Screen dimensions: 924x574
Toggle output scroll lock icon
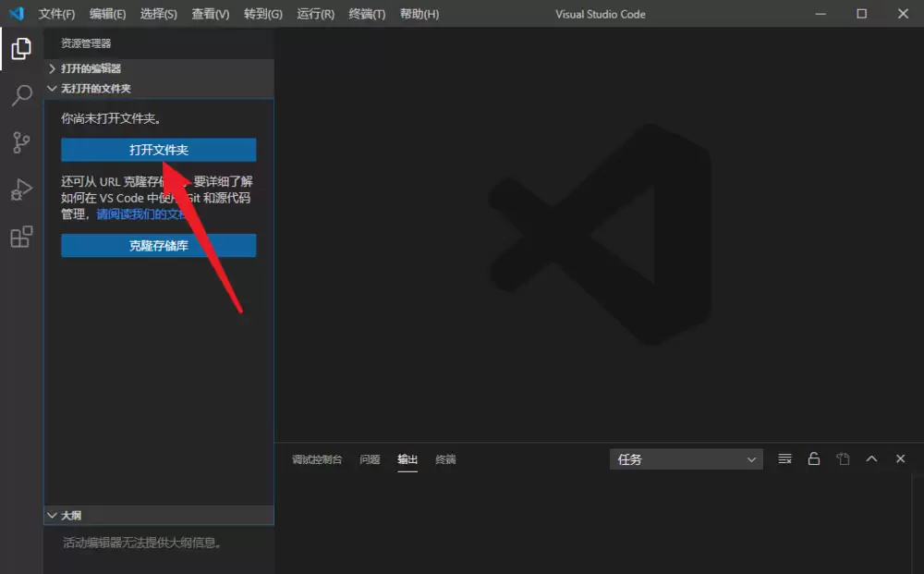click(813, 458)
